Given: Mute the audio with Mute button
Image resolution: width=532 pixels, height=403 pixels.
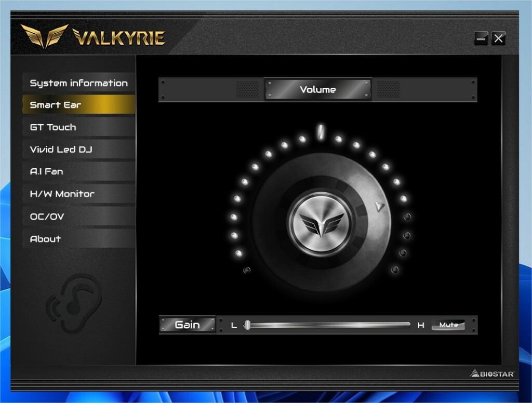Looking at the screenshot, I should coord(448,325).
